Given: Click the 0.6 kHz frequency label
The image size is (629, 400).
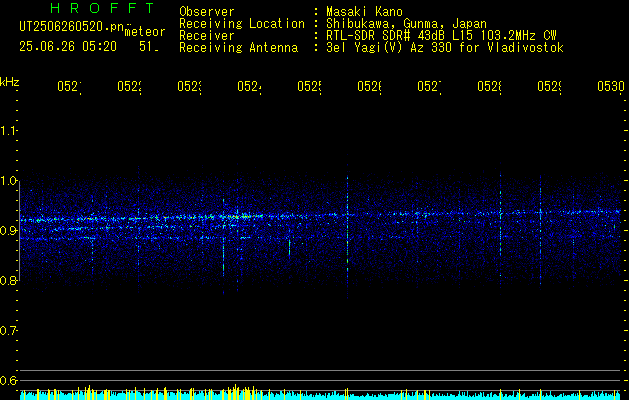Looking at the screenshot, I should tap(8, 380).
